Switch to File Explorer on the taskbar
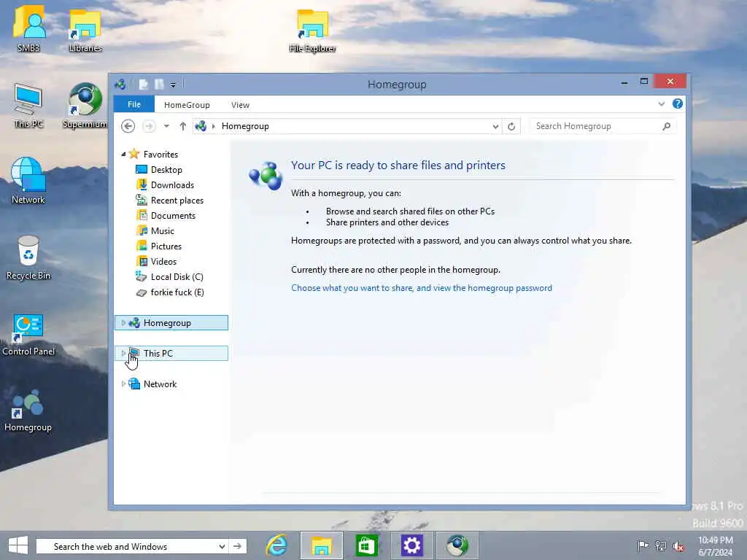 (322, 545)
